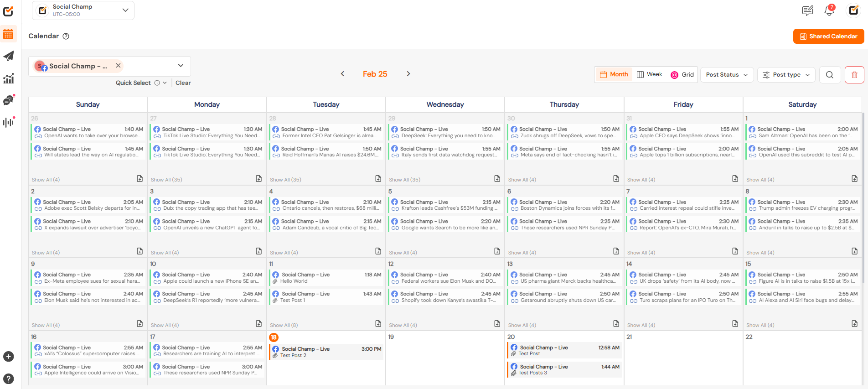This screenshot has width=868, height=389.
Task: Click the help icon next to Calendar title
Action: click(x=66, y=36)
